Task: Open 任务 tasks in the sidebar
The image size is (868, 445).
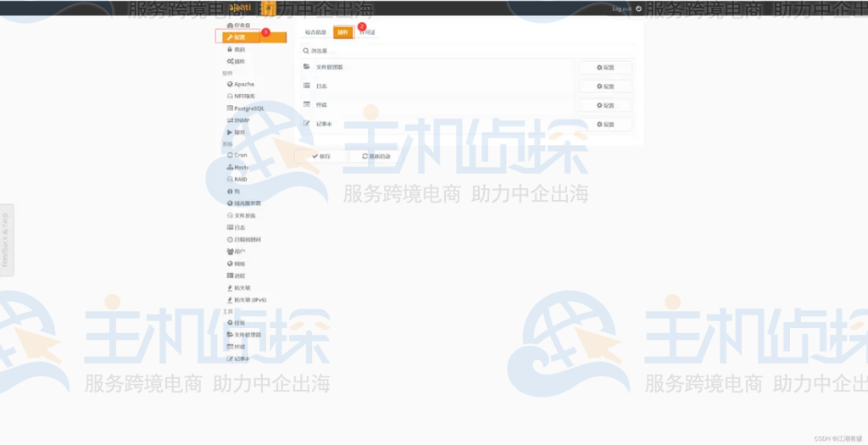Action: pos(236,323)
